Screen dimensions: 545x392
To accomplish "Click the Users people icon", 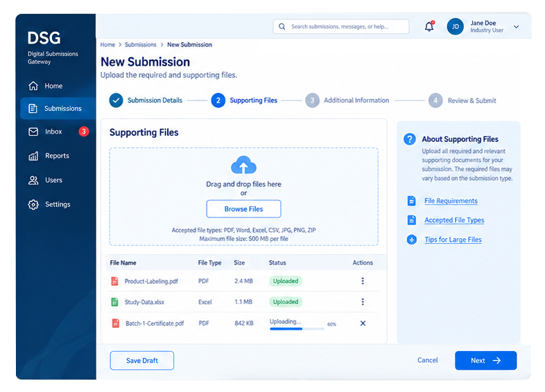I will [33, 180].
